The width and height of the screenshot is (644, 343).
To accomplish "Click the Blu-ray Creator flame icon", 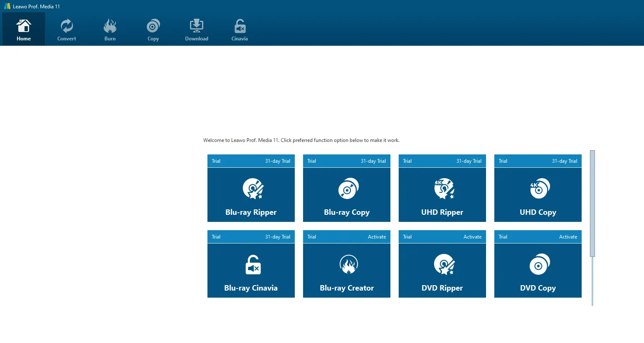I will [348, 264].
